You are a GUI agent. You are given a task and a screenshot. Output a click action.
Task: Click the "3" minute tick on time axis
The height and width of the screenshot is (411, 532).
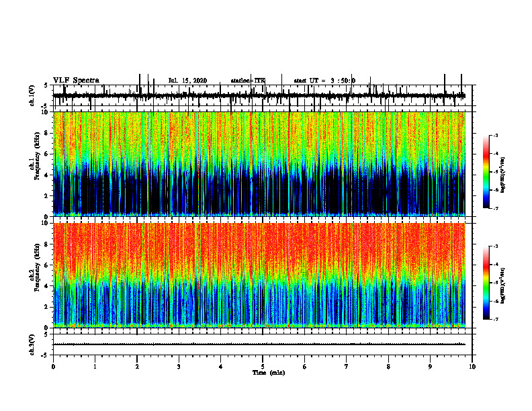coord(179,367)
